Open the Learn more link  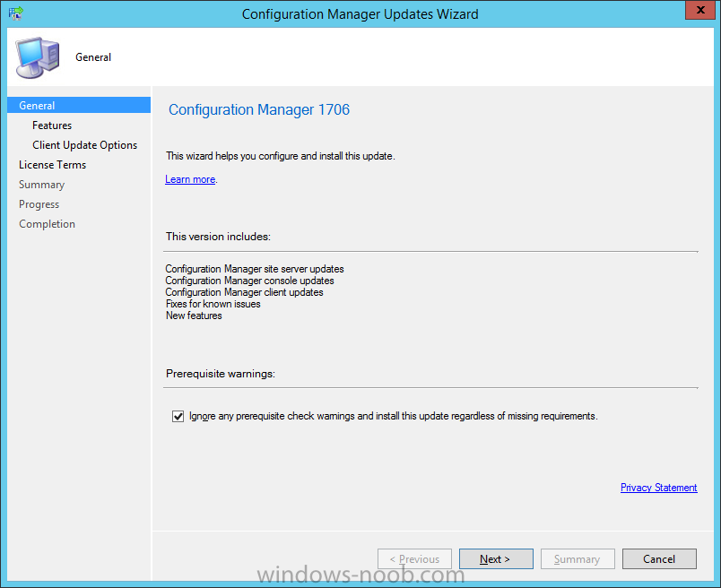[x=190, y=179]
